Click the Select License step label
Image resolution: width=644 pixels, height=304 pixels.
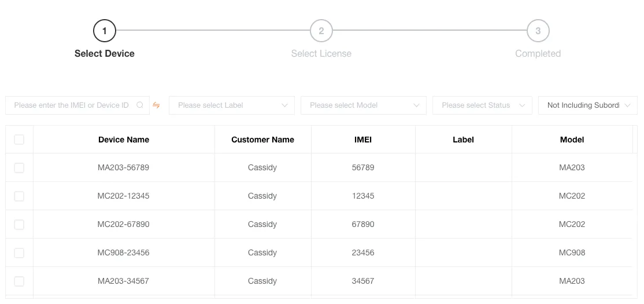(321, 54)
